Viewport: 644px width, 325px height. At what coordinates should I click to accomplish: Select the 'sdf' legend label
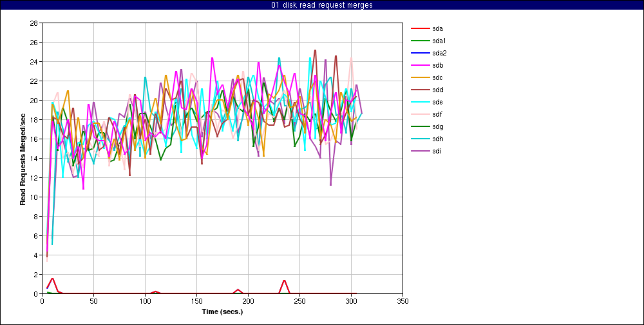(437, 114)
